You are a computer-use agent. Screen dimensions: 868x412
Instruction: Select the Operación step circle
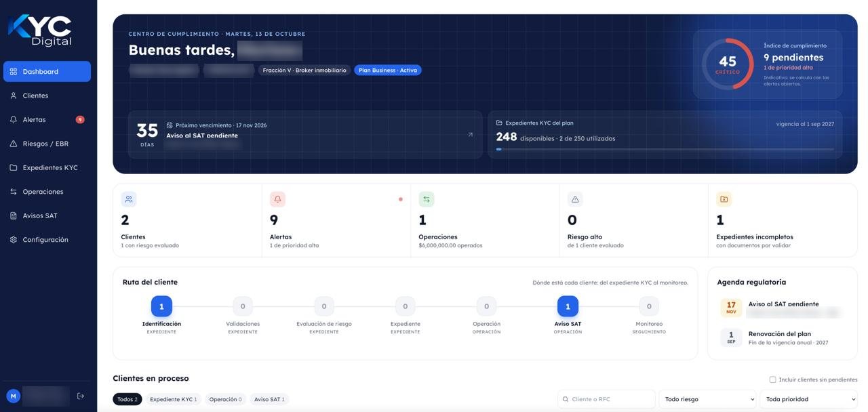486,306
